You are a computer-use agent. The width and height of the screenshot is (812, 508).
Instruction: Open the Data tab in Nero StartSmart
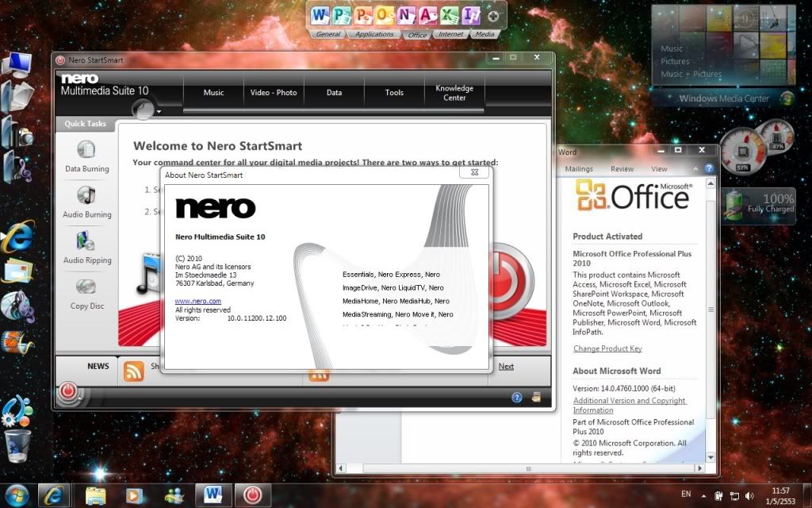point(334,92)
